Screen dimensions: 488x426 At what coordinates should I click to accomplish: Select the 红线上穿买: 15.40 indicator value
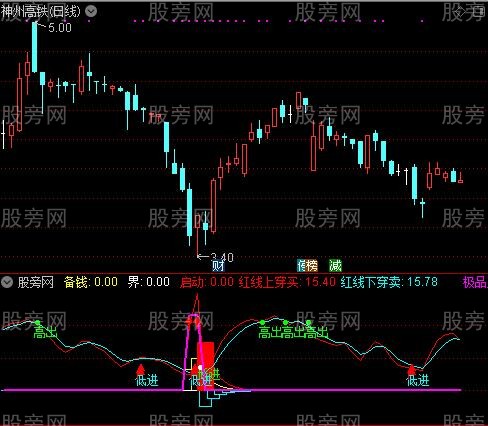tap(287, 282)
